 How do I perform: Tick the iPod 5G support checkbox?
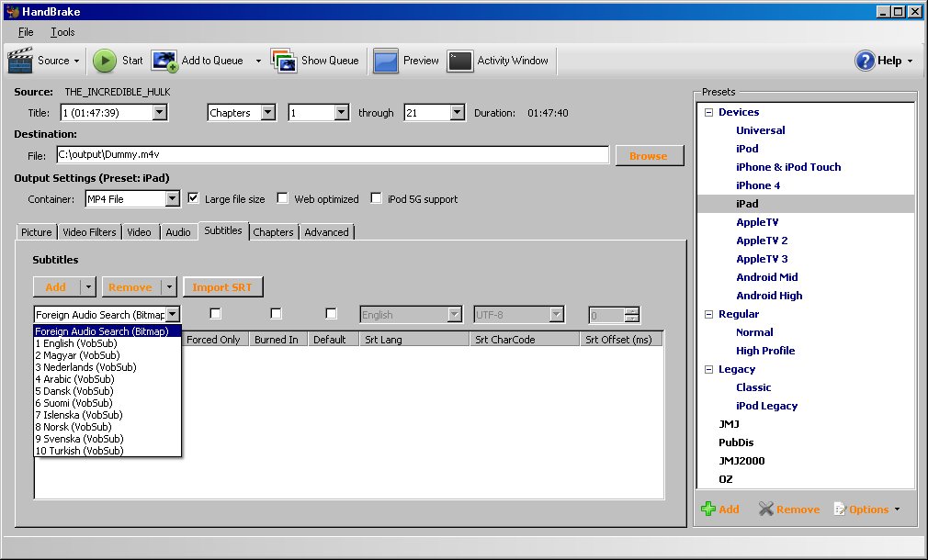click(377, 198)
